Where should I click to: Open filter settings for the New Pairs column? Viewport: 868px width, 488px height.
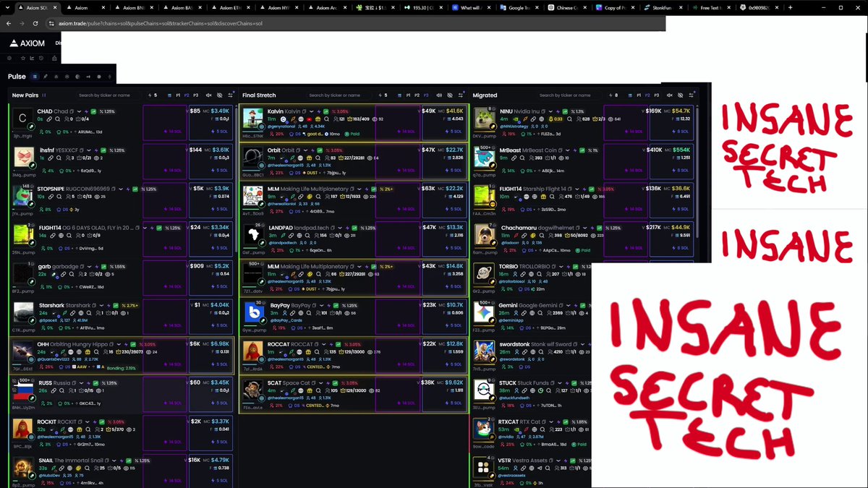231,95
